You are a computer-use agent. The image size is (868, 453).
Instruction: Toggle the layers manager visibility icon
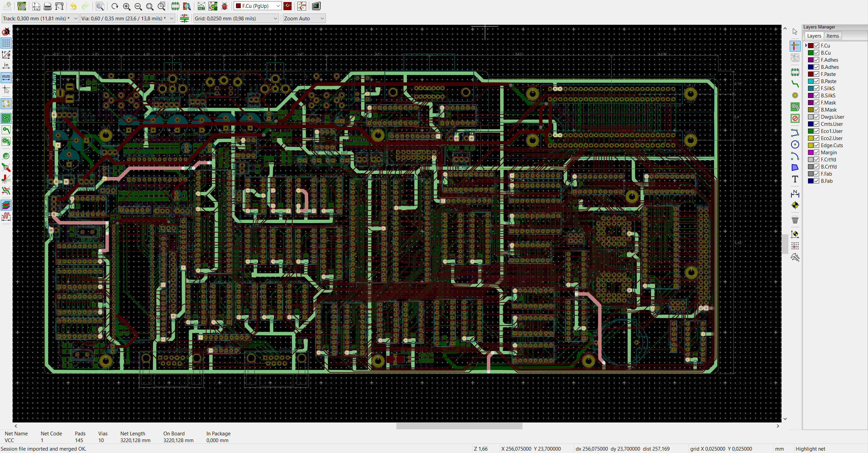(6, 205)
